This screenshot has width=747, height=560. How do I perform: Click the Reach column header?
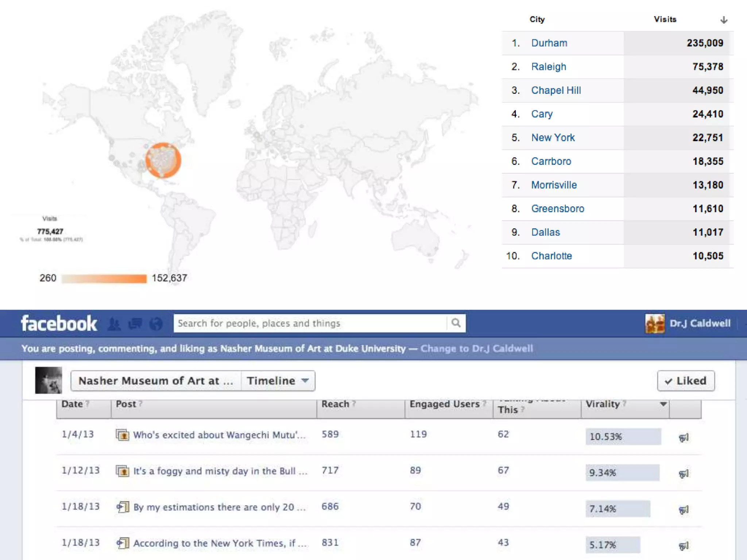(336, 404)
